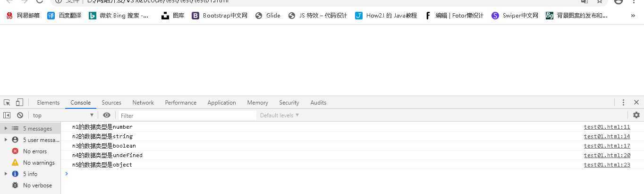
Task: Open DevTools three-dot customize menu
Action: pos(623,102)
